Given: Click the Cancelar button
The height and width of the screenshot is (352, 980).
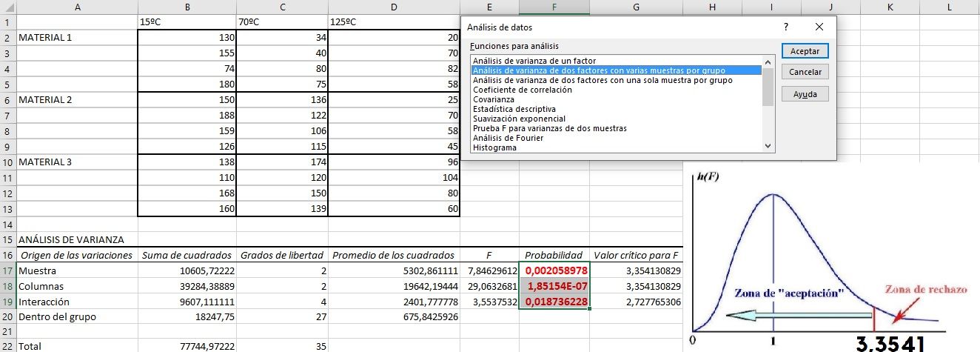Looking at the screenshot, I should pyautogui.click(x=805, y=73).
